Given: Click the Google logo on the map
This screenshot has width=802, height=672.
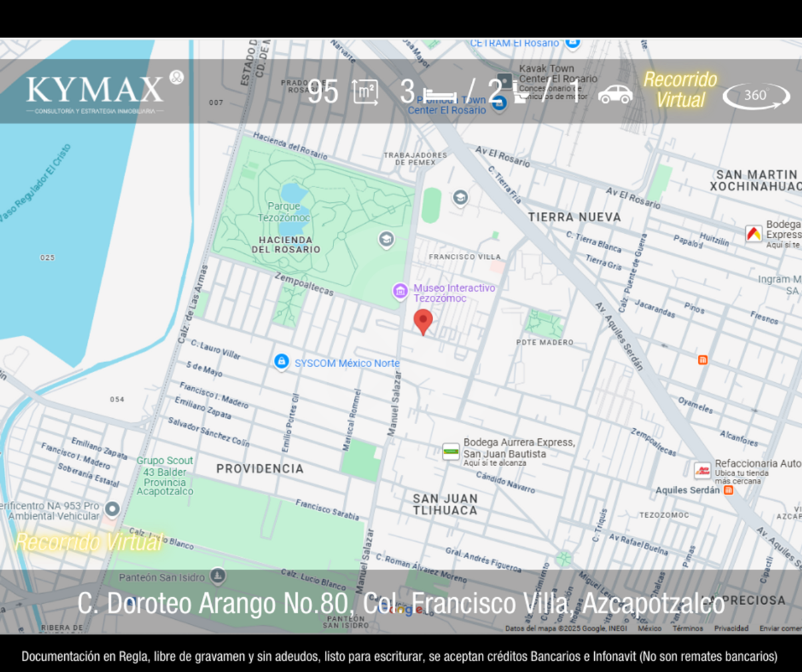Looking at the screenshot, I should (x=400, y=609).
